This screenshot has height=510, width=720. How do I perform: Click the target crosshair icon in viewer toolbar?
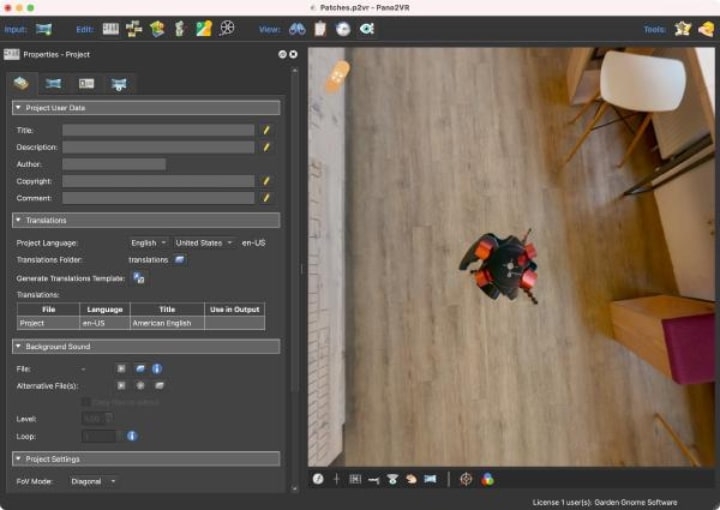466,479
